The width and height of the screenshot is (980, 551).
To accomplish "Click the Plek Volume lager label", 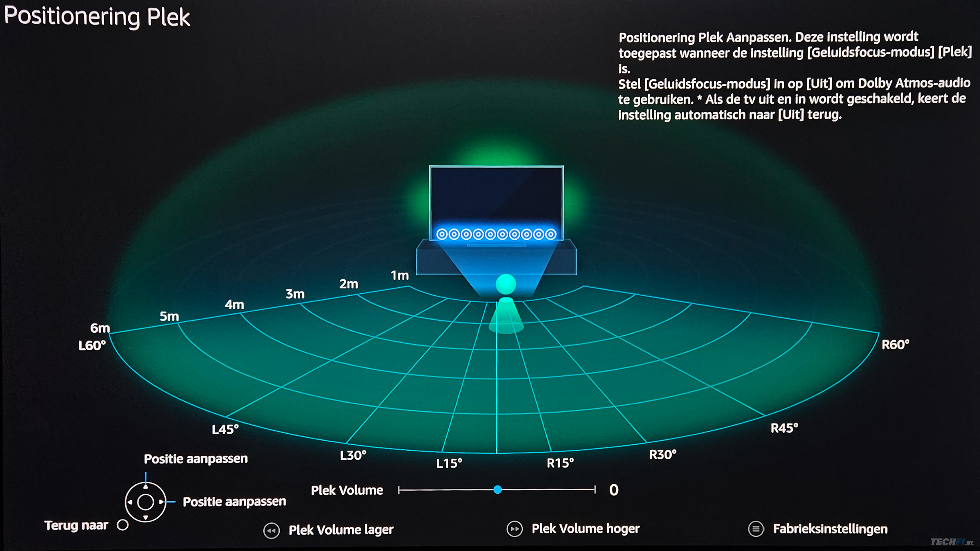I will [x=341, y=530].
